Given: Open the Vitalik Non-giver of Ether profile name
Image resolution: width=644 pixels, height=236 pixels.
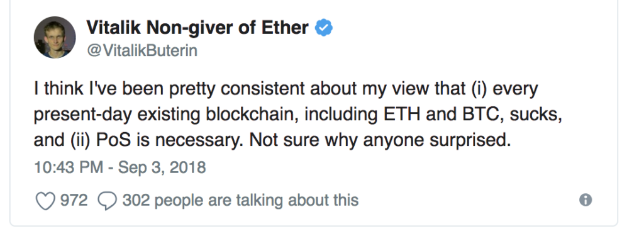Looking at the screenshot, I should pyautogui.click(x=197, y=28).
